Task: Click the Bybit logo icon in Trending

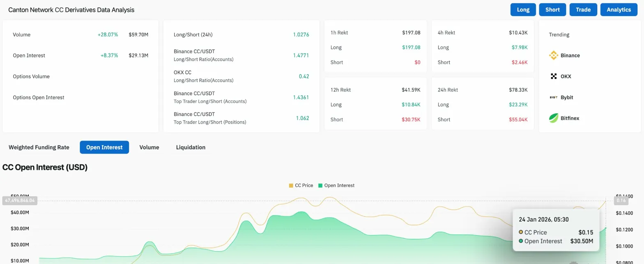Action: [x=554, y=97]
